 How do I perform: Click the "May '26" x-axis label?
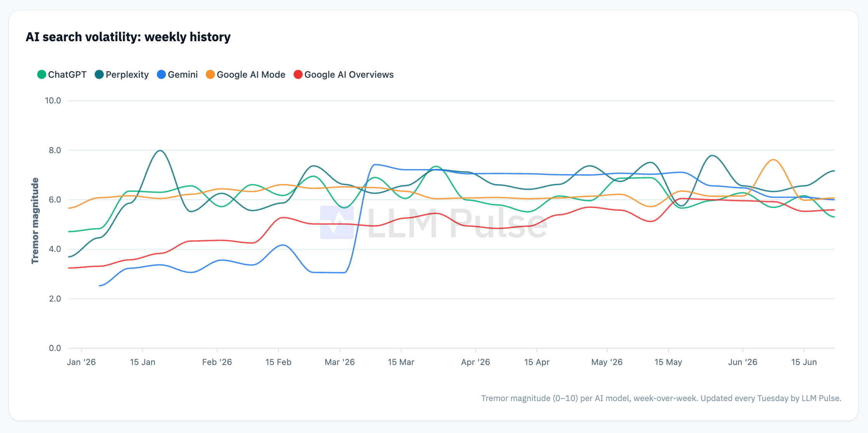tap(607, 362)
